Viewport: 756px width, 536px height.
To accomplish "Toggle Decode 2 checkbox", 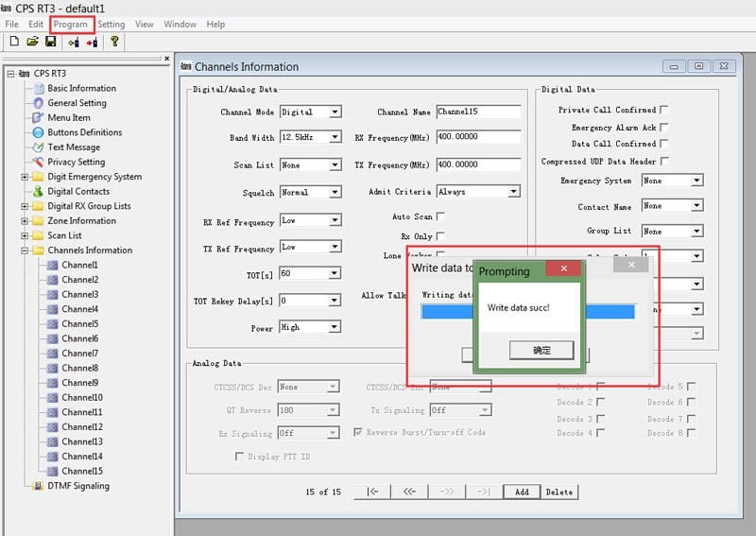I will 600,402.
